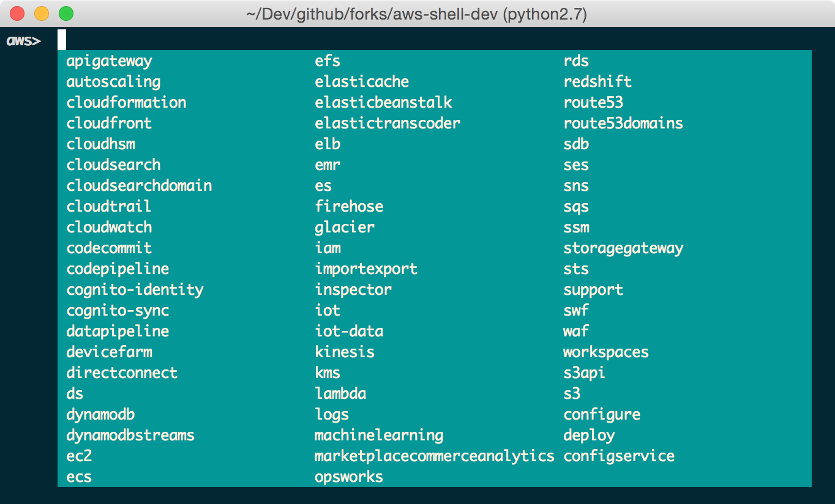Screen dimensions: 835x504
Task: Select redshift completion entry
Action: [597, 82]
